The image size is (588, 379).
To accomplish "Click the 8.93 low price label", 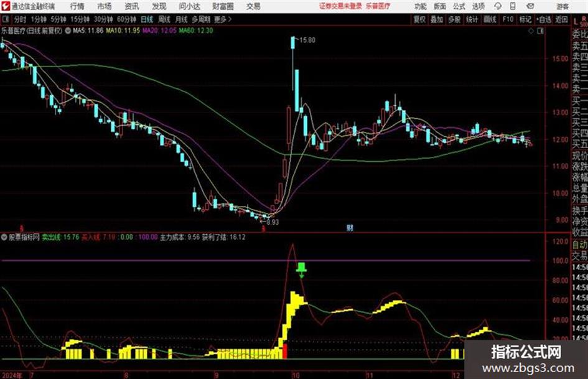I will (273, 222).
